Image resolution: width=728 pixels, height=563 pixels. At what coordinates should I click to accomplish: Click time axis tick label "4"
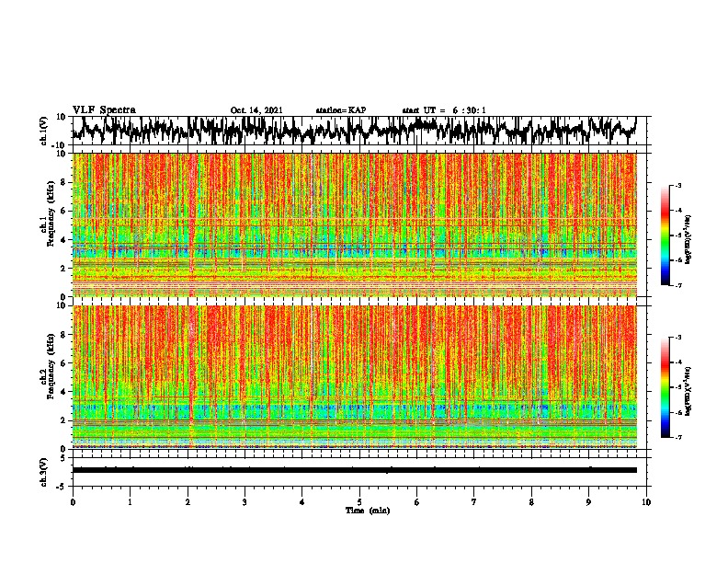(x=301, y=502)
